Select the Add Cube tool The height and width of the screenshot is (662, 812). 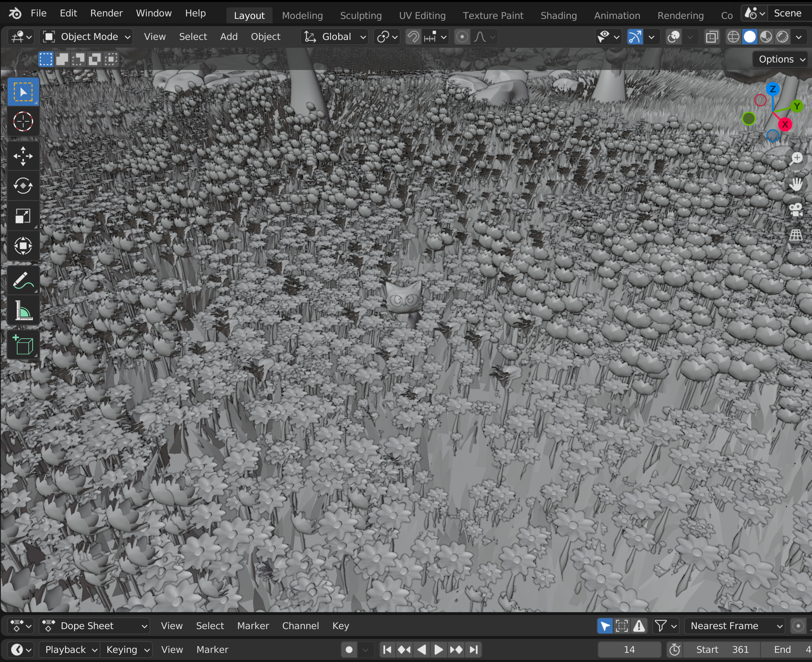[x=23, y=345]
